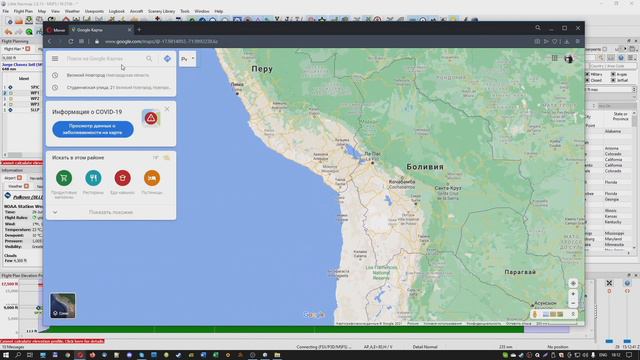Open Little Navmap Scenery Library menu
Screen dimensions: 640x360
[161, 11]
